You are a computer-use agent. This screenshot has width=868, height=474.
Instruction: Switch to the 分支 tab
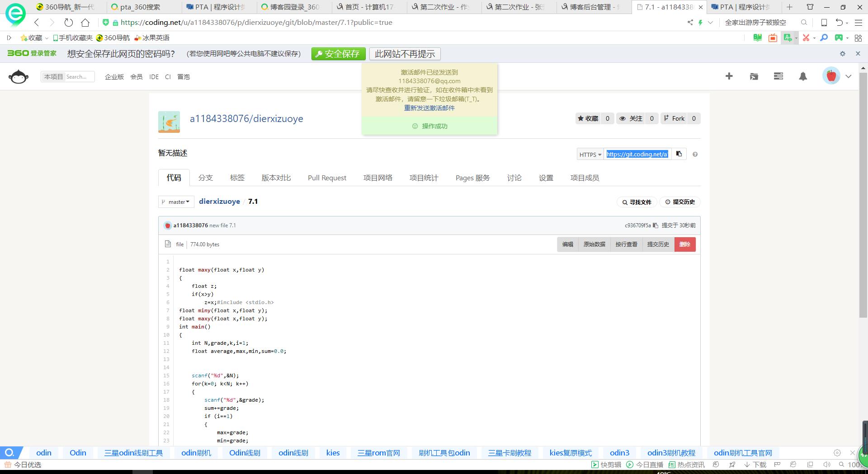[x=205, y=178]
